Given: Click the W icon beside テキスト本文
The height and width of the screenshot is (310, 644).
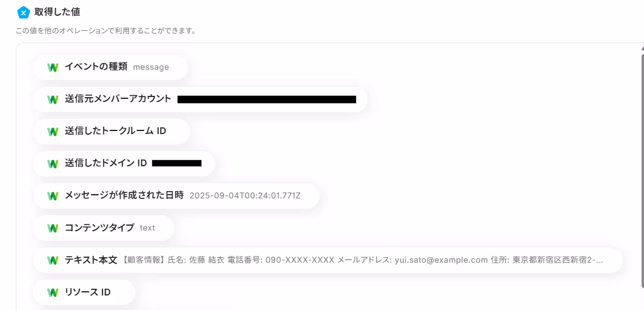Looking at the screenshot, I should pos(53,260).
